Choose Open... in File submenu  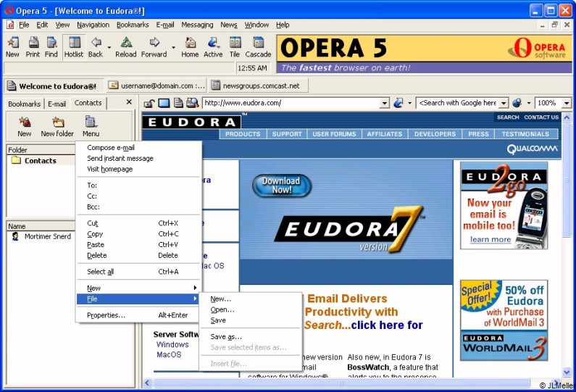(x=250, y=309)
